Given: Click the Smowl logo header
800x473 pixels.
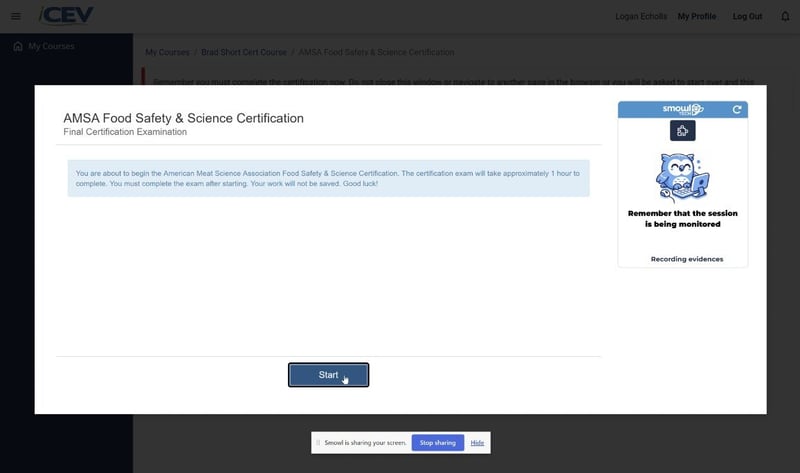Looking at the screenshot, I should pyautogui.click(x=682, y=109).
